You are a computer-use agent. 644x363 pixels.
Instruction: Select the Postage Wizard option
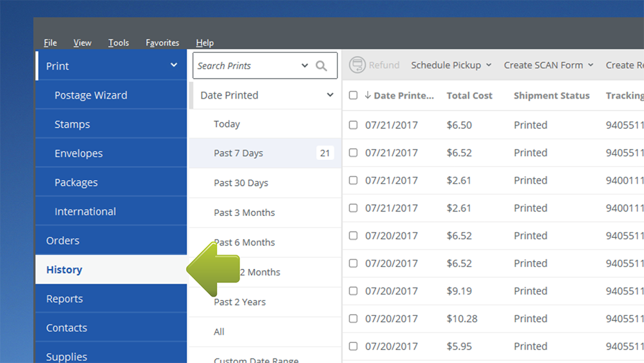(91, 95)
